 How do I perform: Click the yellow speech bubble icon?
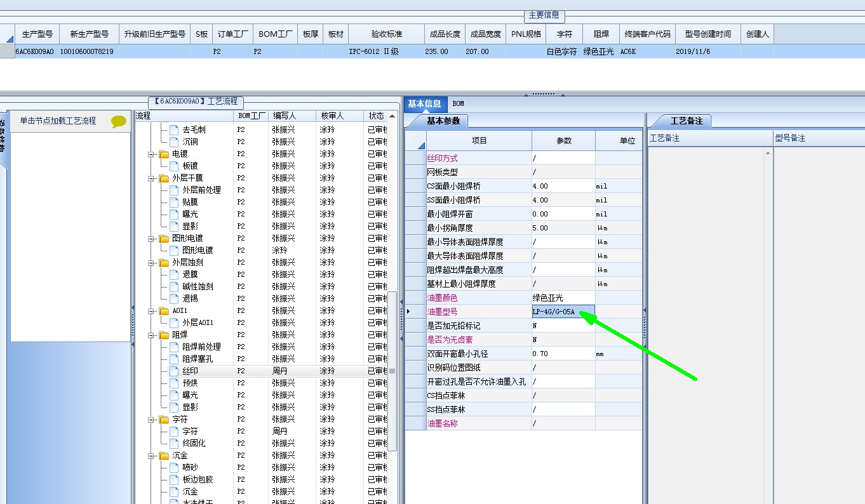click(x=119, y=121)
